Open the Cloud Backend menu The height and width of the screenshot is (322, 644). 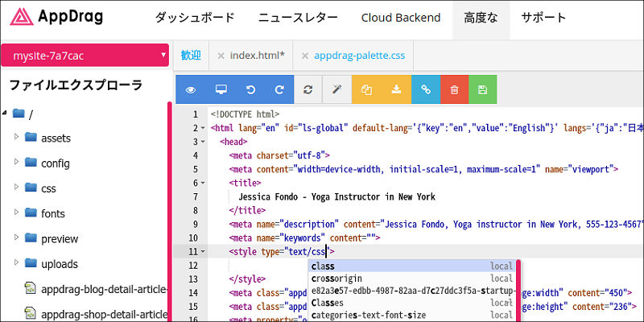point(401,18)
